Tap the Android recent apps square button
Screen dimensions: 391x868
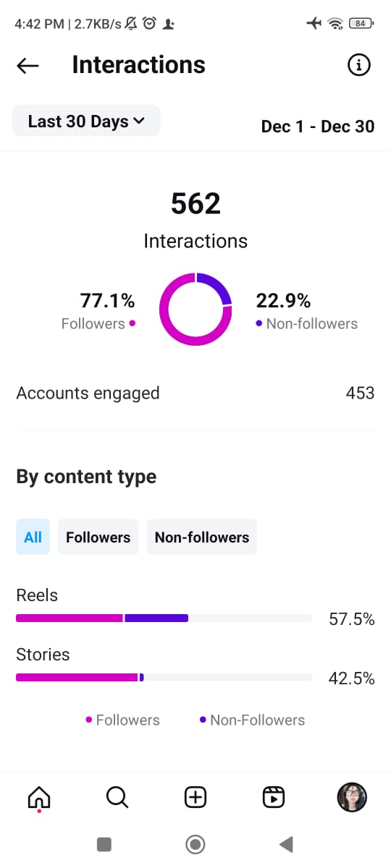pyautogui.click(x=104, y=843)
